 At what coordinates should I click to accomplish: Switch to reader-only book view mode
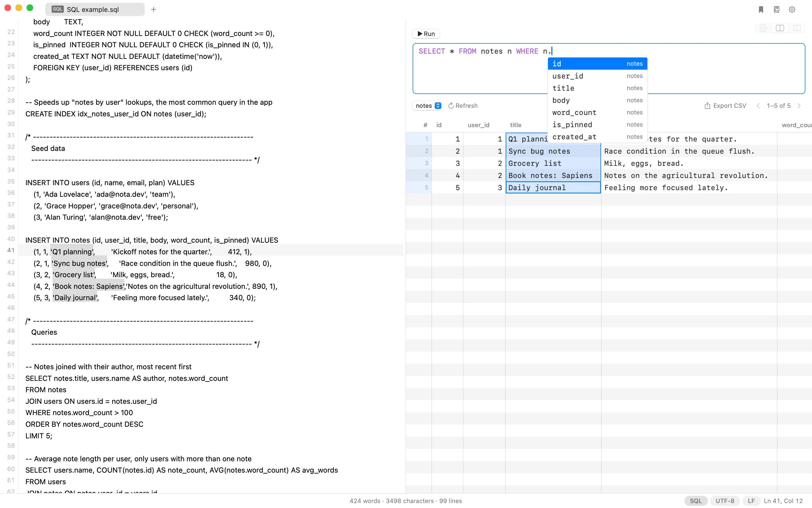pos(797,28)
